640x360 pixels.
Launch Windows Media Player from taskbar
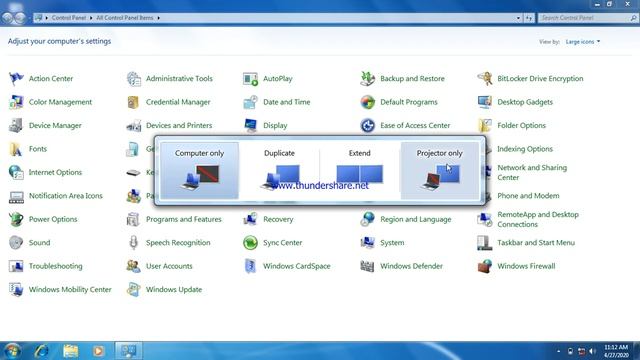tap(98, 351)
